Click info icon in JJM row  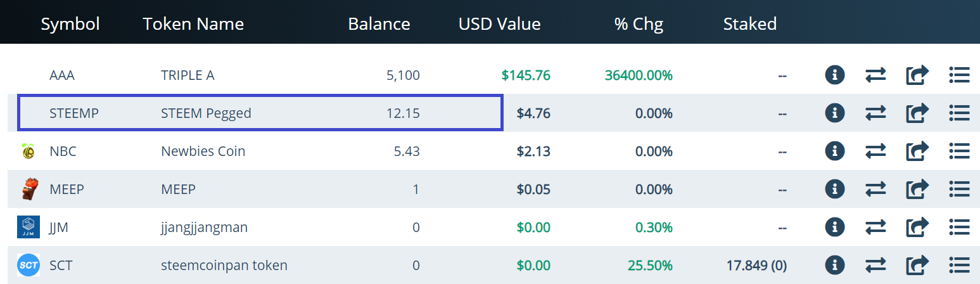point(835,227)
